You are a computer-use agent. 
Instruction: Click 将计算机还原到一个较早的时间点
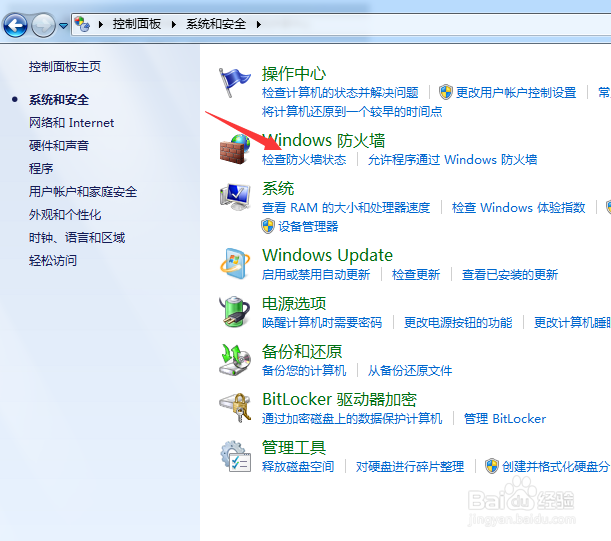click(352, 112)
